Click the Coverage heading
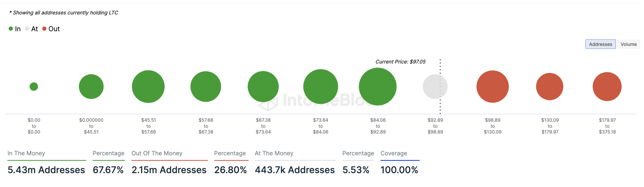Viewport: 644px width, 187px height. click(394, 153)
